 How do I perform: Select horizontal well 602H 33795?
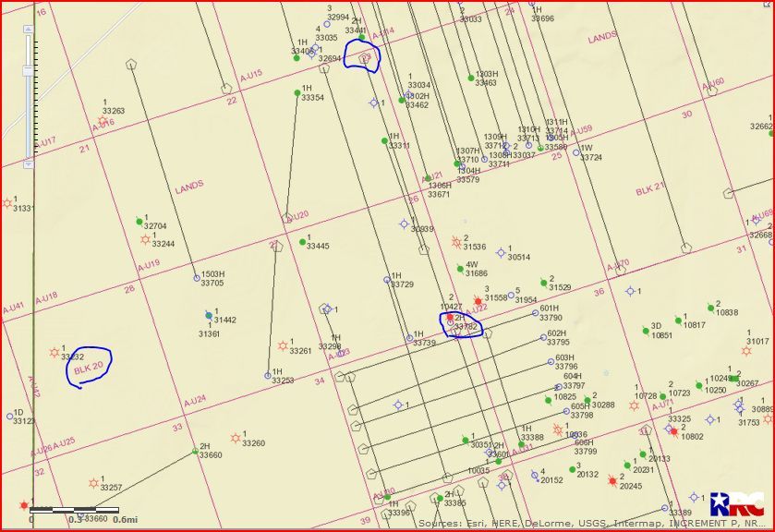point(544,338)
